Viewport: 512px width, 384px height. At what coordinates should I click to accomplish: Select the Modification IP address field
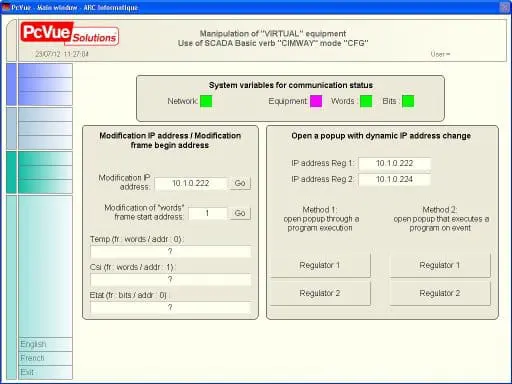point(191,183)
